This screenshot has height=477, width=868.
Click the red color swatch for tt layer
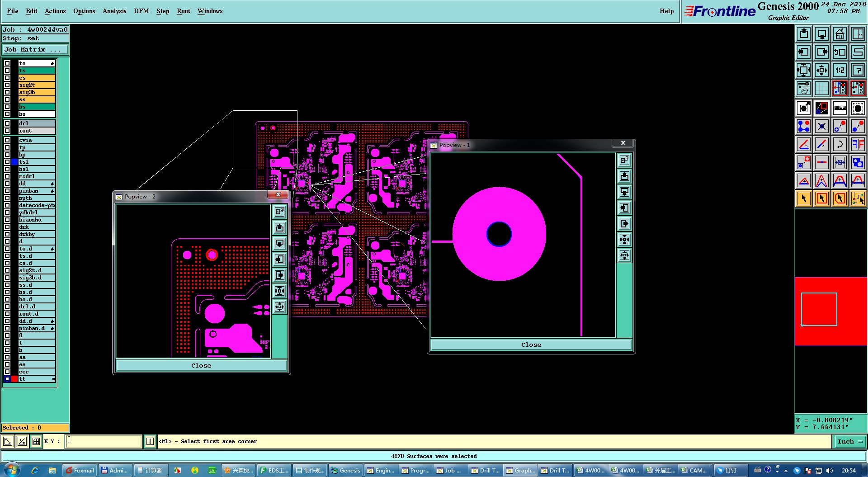coord(14,379)
